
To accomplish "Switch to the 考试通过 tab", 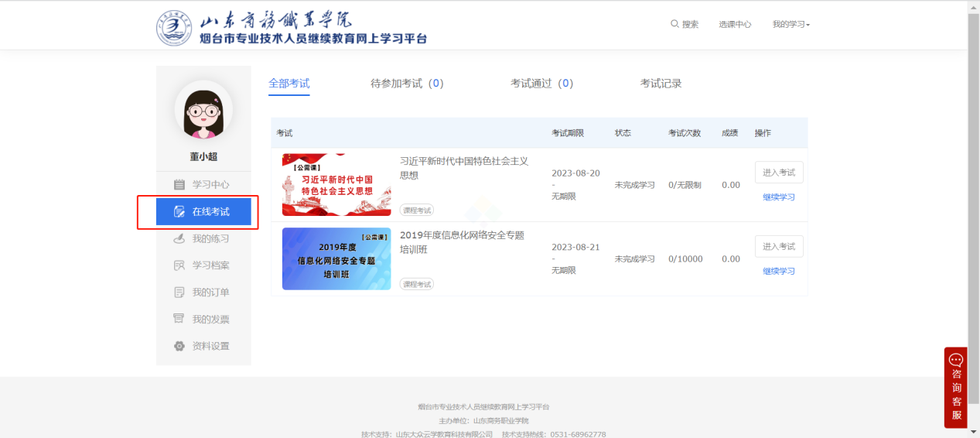I will point(541,84).
